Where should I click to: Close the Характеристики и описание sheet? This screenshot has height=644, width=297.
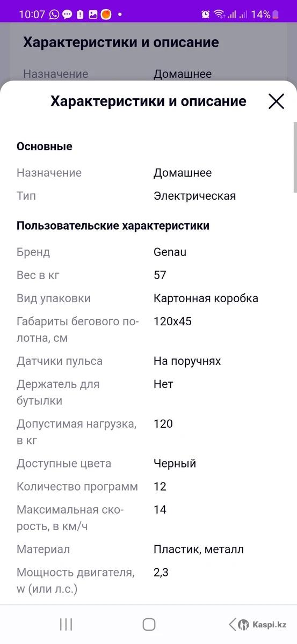click(x=276, y=101)
